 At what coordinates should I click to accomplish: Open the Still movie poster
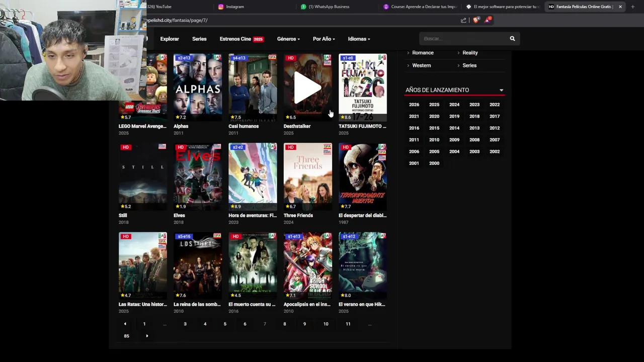[143, 176]
